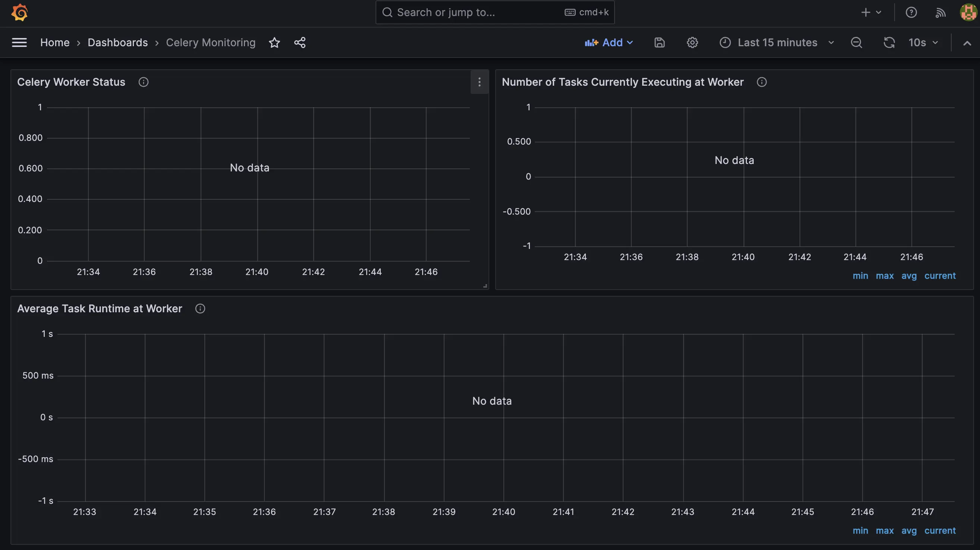Mark dashboard as favorite with star
Screen dimensions: 980x550
click(274, 42)
